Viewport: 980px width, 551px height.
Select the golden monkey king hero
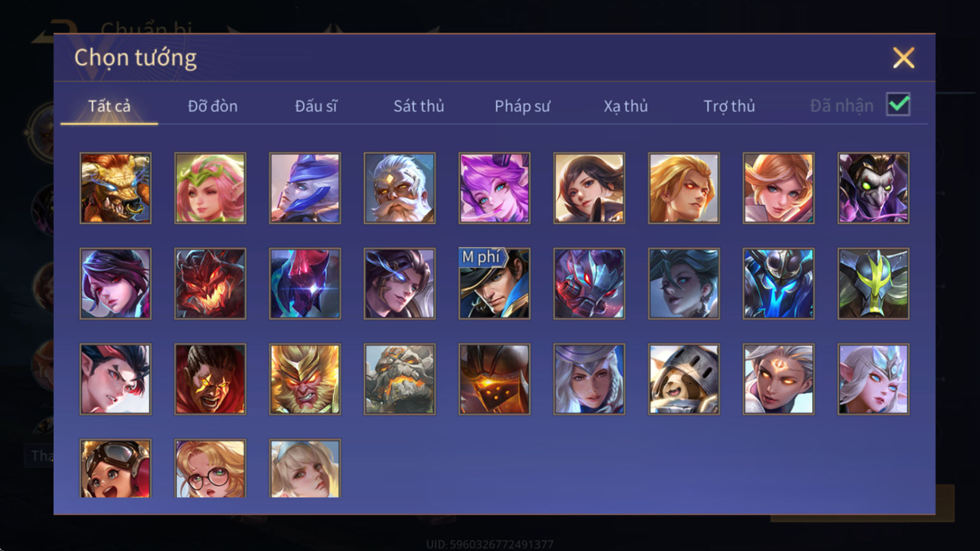305,379
